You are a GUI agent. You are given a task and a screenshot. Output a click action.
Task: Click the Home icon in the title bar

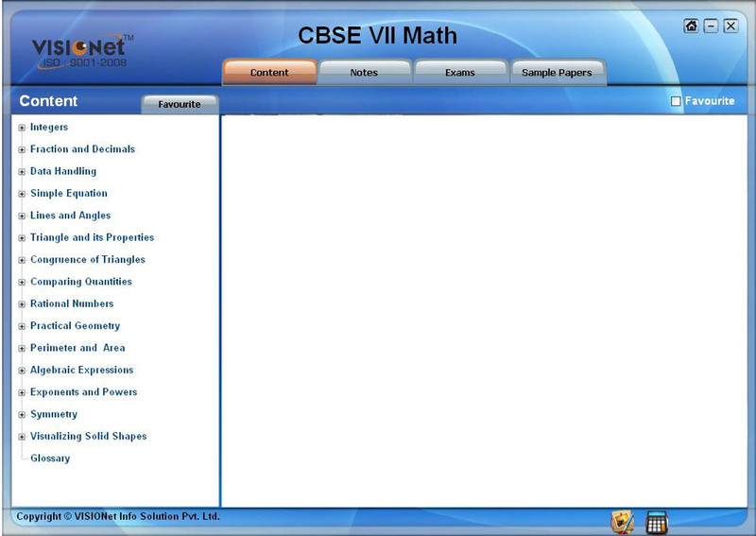click(692, 26)
